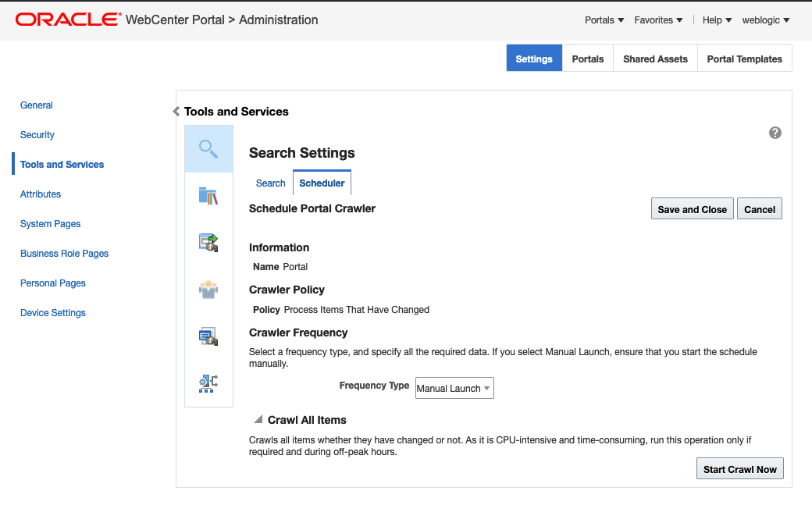The height and width of the screenshot is (505, 812).
Task: Click the Oracle logo
Action: coord(68,20)
